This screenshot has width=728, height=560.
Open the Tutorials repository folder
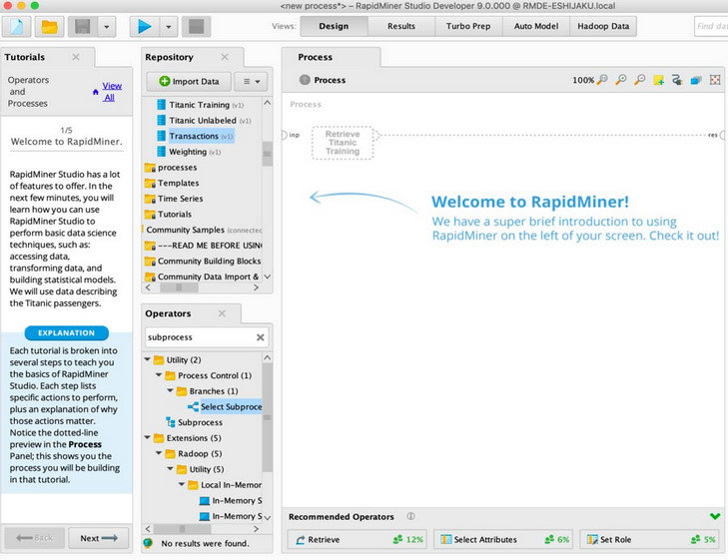pyautogui.click(x=168, y=215)
